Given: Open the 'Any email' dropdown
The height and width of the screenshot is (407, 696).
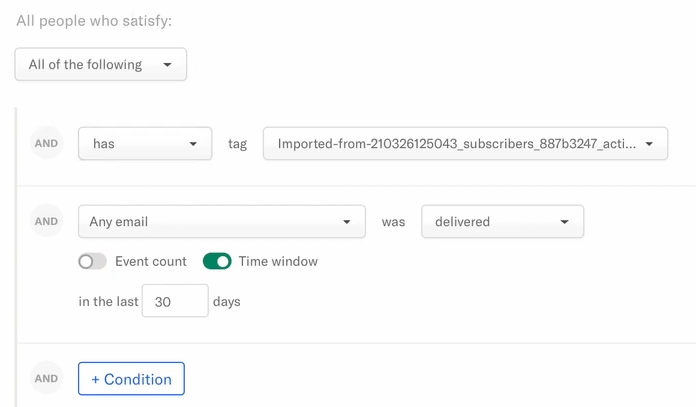Looking at the screenshot, I should 222,221.
